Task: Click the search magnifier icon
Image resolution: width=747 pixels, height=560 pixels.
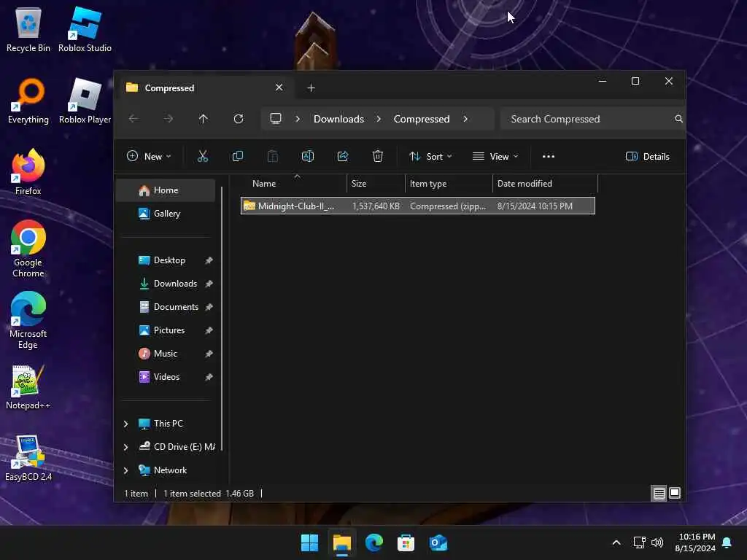Action: click(x=678, y=119)
